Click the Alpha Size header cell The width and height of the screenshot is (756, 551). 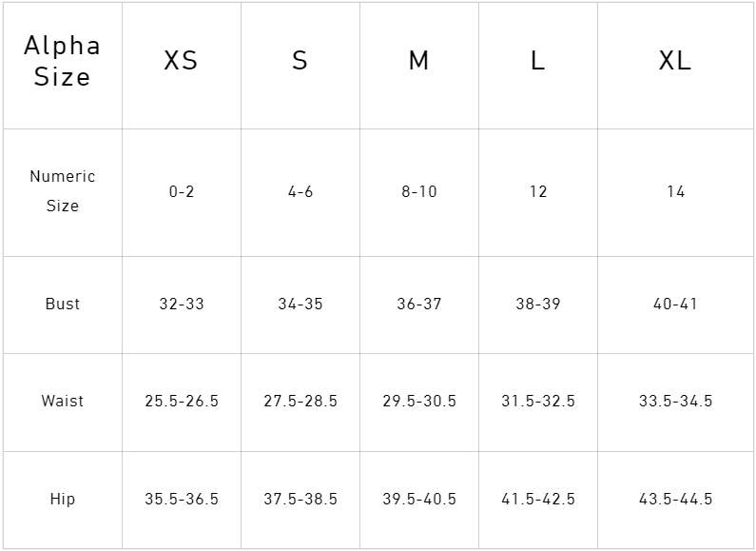(x=62, y=61)
